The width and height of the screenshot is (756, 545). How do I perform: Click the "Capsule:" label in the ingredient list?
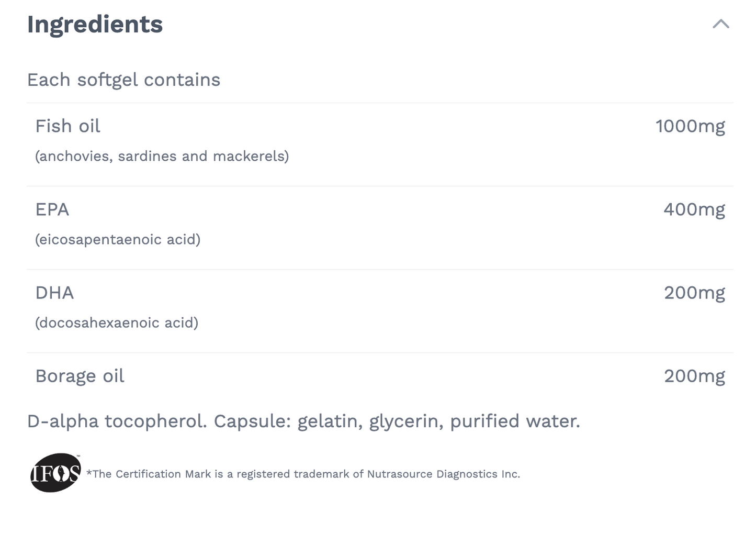point(252,421)
